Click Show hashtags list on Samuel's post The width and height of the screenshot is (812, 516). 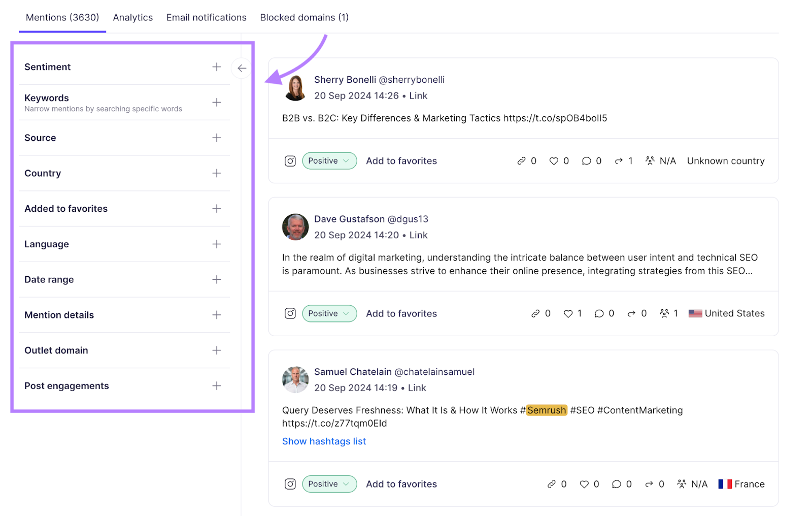point(324,441)
